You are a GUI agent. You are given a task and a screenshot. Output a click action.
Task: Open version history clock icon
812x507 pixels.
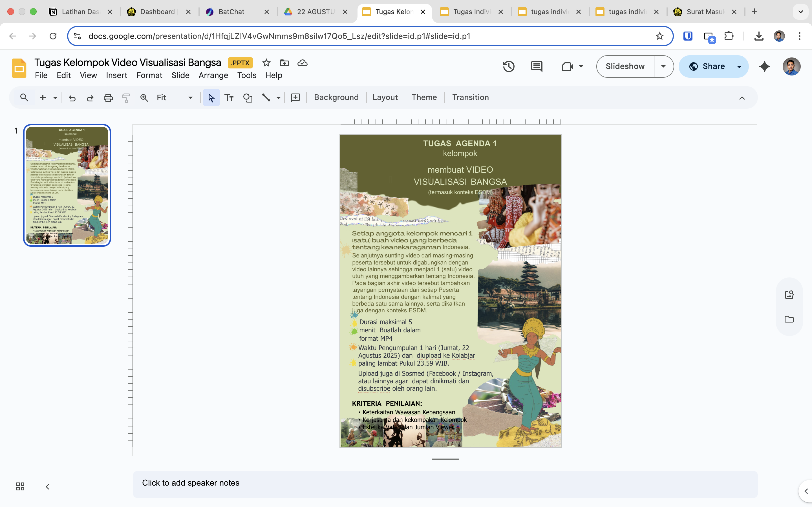tap(509, 66)
